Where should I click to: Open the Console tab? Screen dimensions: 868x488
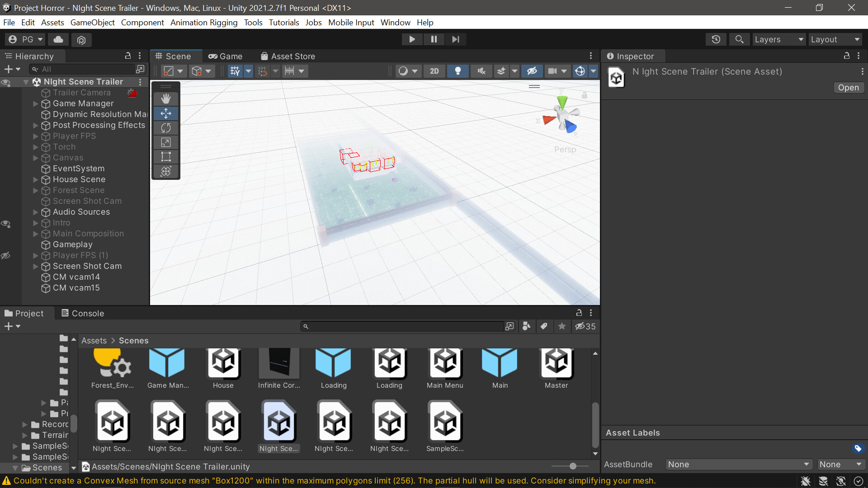point(83,313)
